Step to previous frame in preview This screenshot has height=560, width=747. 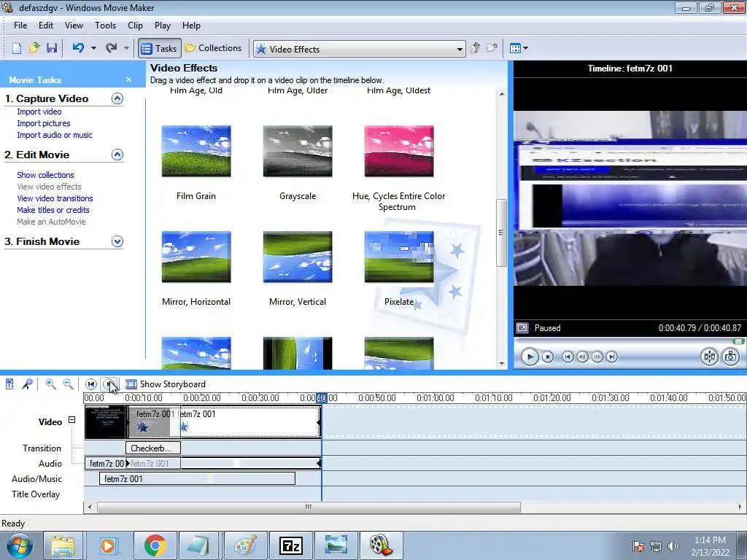pyautogui.click(x=582, y=357)
